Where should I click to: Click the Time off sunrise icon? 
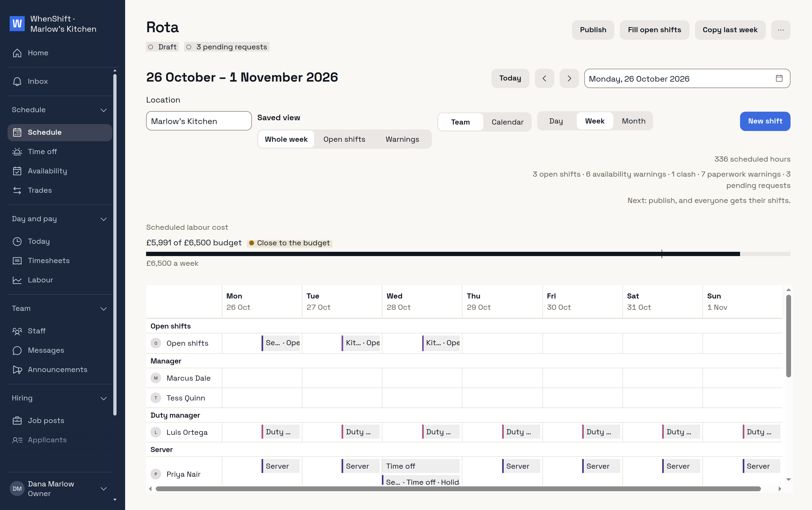point(17,152)
